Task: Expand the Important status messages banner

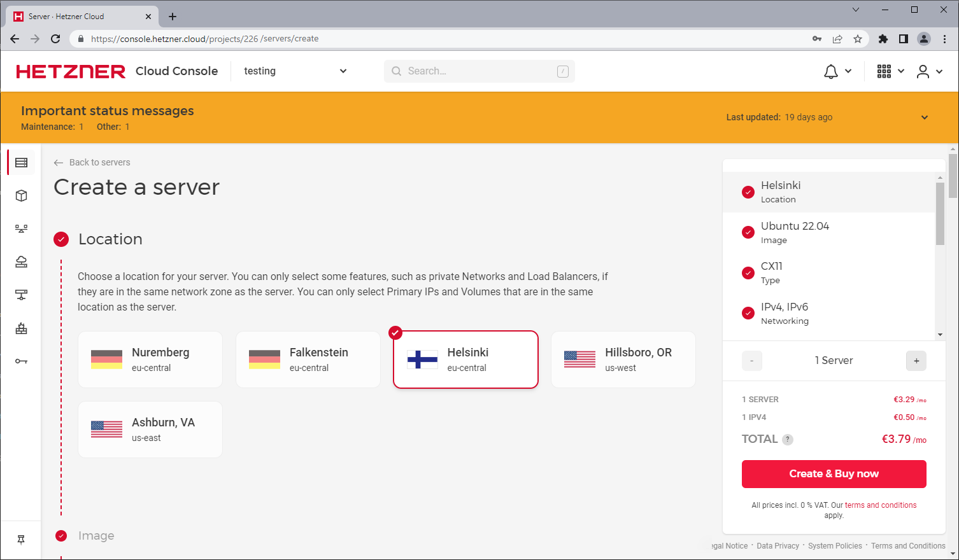Action: tap(925, 117)
